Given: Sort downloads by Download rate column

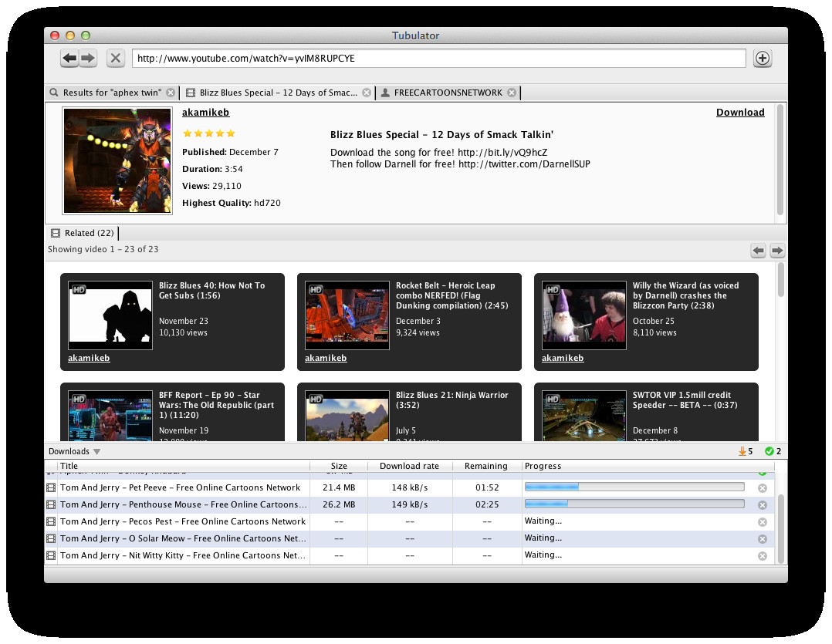Looking at the screenshot, I should coord(410,466).
